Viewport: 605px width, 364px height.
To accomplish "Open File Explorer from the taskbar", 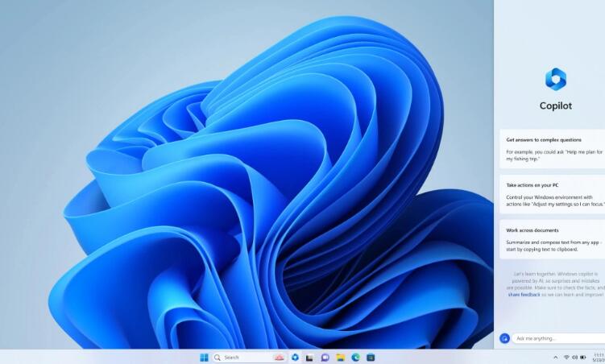I will click(341, 357).
